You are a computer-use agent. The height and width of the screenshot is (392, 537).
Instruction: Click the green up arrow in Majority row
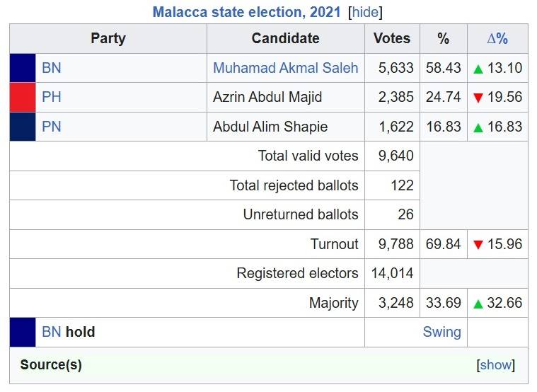pos(478,304)
